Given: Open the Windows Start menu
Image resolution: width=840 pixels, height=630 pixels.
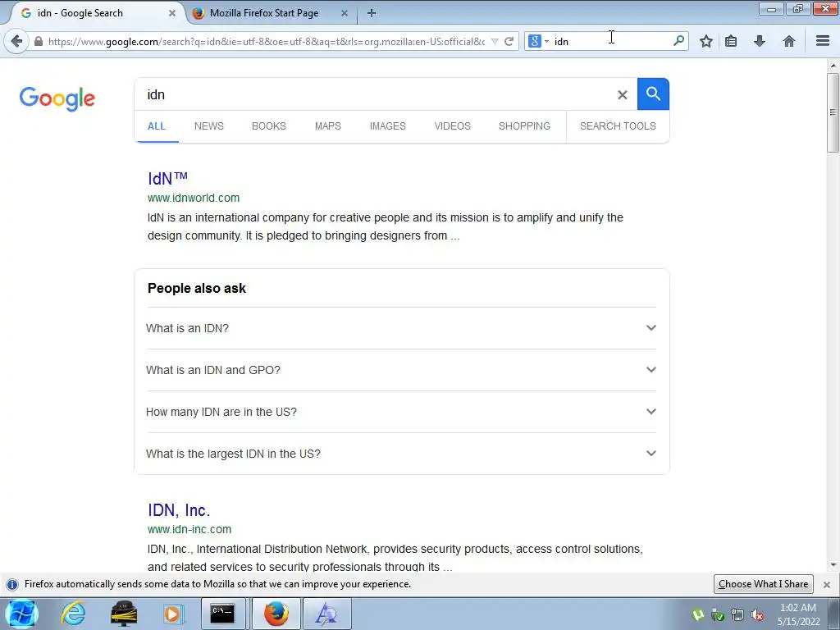Looking at the screenshot, I should [x=21, y=614].
